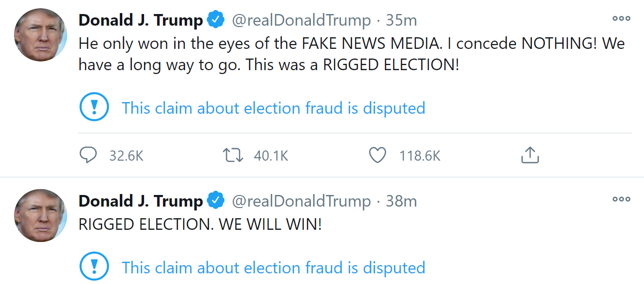Open more options menu on 38m tweet
The width and height of the screenshot is (644, 284).
(621, 199)
